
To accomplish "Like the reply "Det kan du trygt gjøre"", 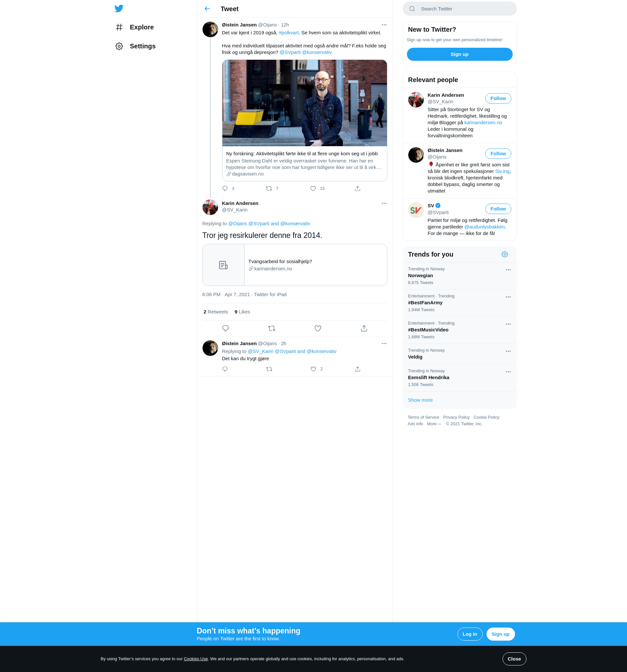I will coord(313,369).
